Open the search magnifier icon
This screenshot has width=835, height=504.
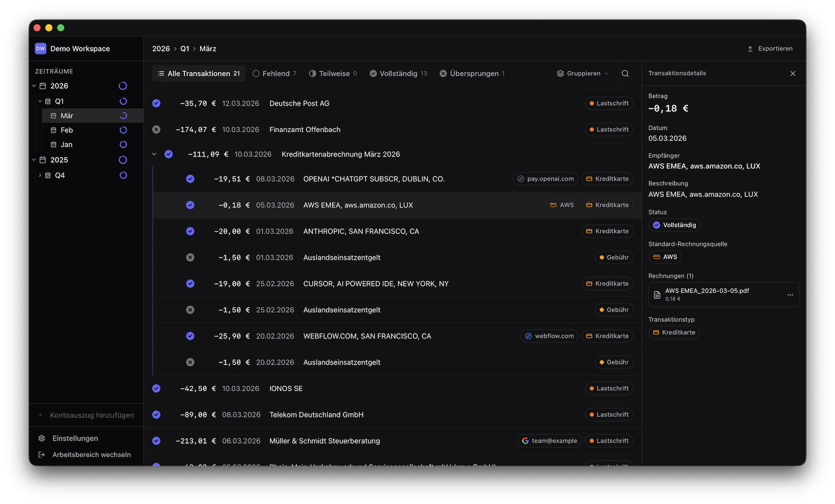(x=625, y=73)
